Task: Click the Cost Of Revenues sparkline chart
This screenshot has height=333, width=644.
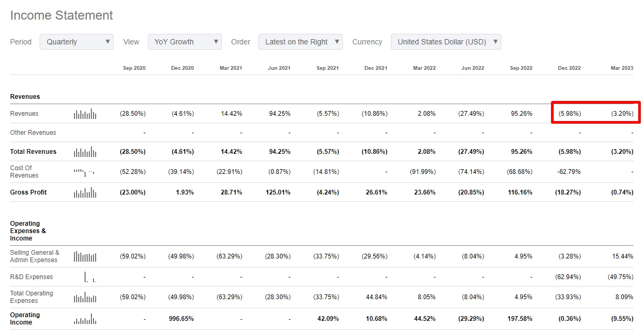Action: point(85,172)
